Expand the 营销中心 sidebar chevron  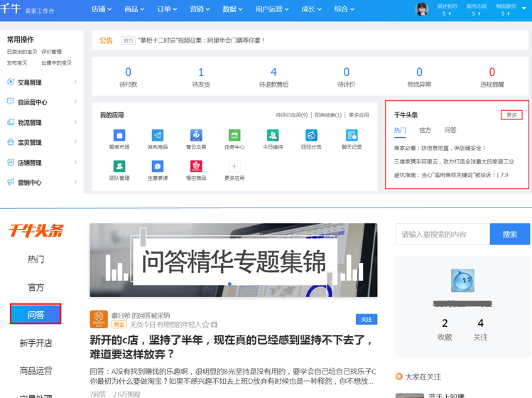click(75, 182)
